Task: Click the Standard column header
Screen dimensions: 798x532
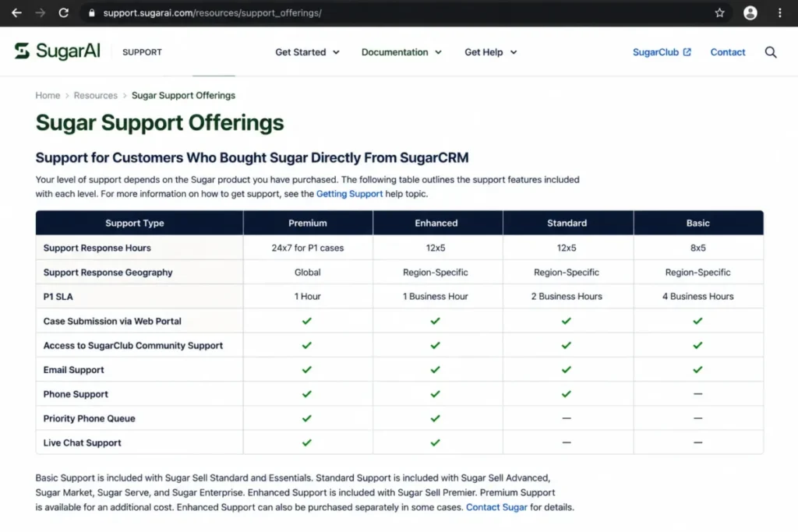Action: pyautogui.click(x=567, y=223)
